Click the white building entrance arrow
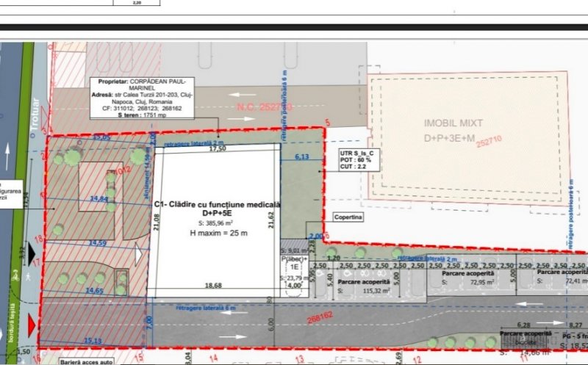The image size is (588, 365). tap(138, 255)
